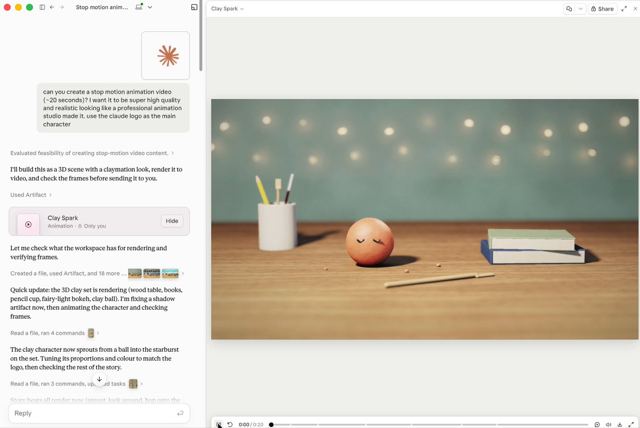Toggle the panel layout icon at top
Image resolution: width=640 pixels, height=428 pixels.
(194, 7)
